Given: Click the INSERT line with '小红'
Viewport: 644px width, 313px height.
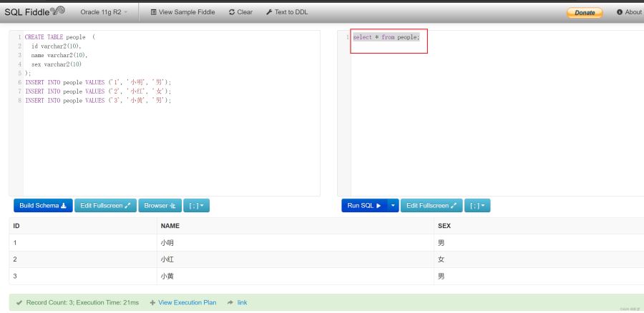Looking at the screenshot, I should [x=98, y=91].
